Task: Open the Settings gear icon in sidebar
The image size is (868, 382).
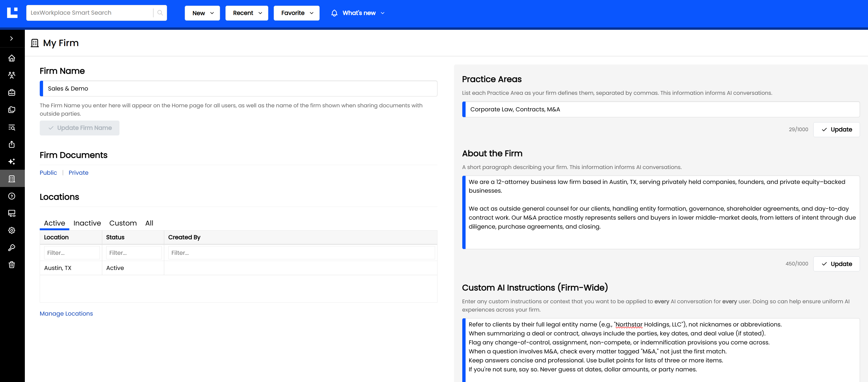Action: point(12,230)
